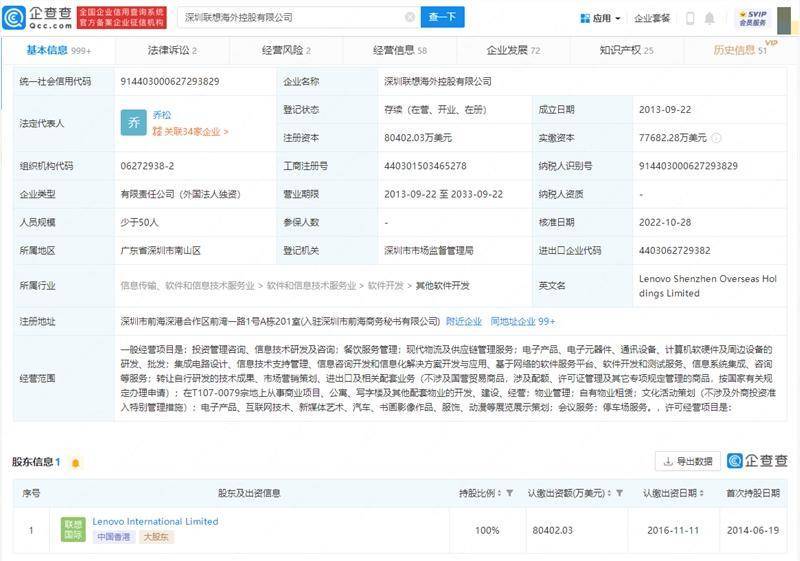Click the bell icon beside 股东信息
Screen dimensions: 800x561
click(x=76, y=463)
